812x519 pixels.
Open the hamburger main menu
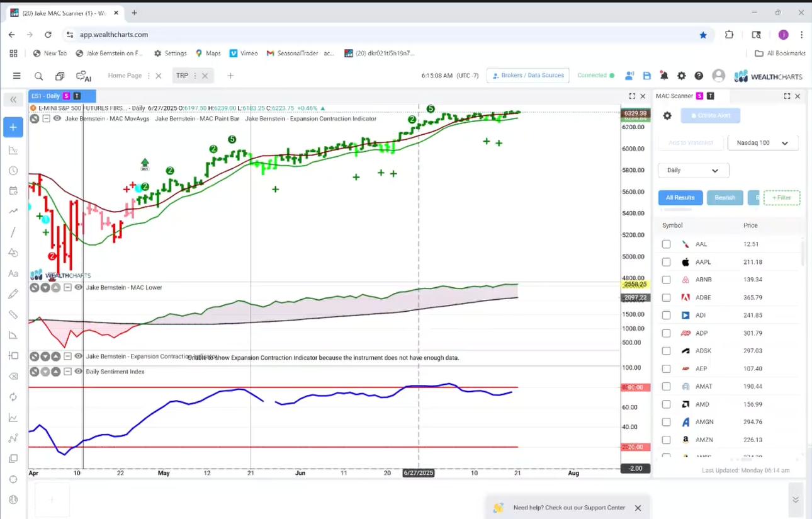17,76
